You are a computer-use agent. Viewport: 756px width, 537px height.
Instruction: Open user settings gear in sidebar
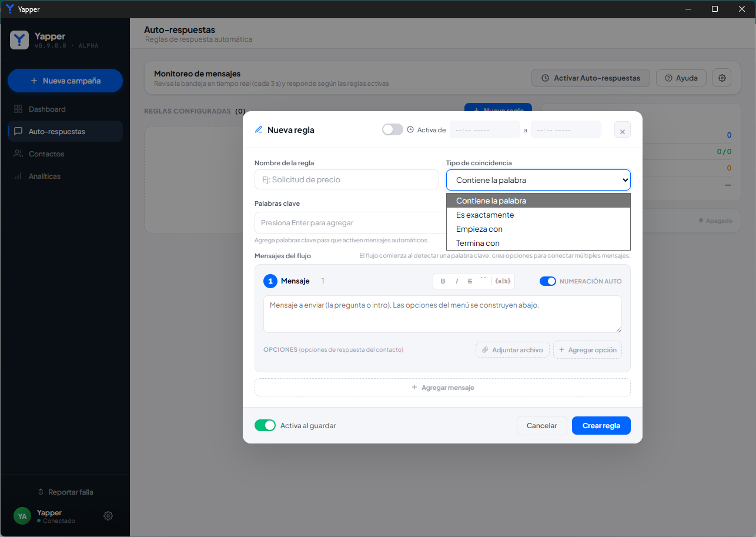108,516
